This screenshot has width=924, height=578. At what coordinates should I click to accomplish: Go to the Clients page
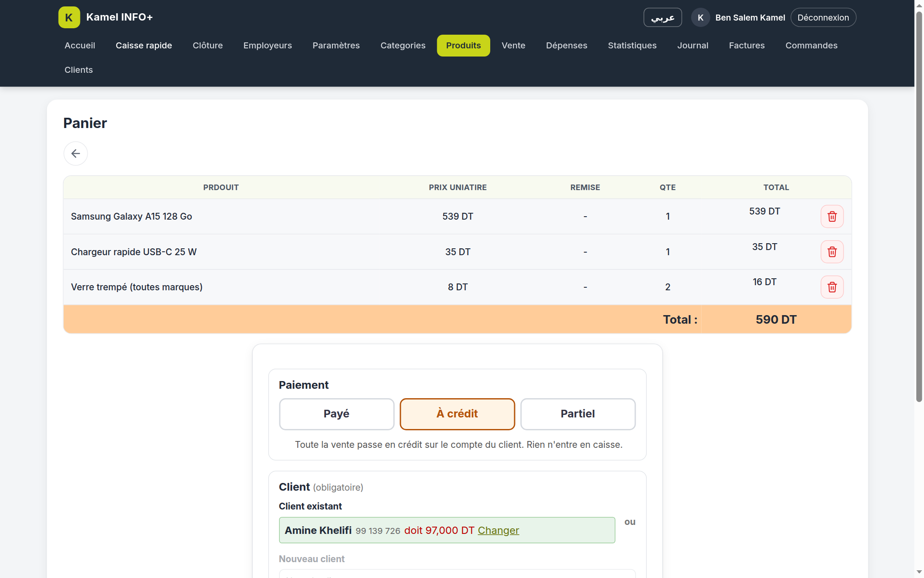coord(78,70)
